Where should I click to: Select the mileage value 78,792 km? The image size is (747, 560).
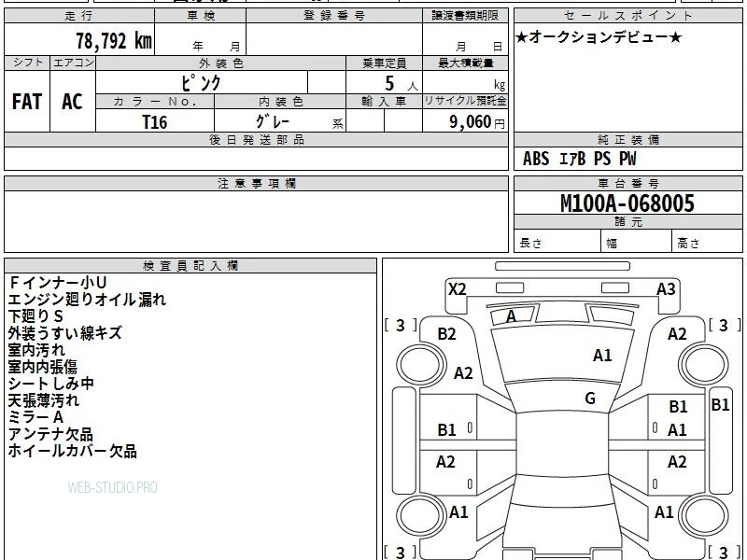coord(114,40)
